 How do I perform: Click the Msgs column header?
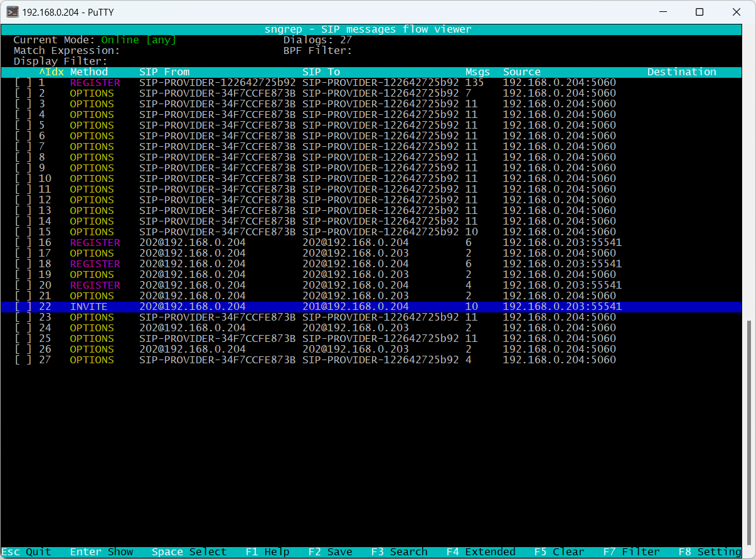coord(477,72)
